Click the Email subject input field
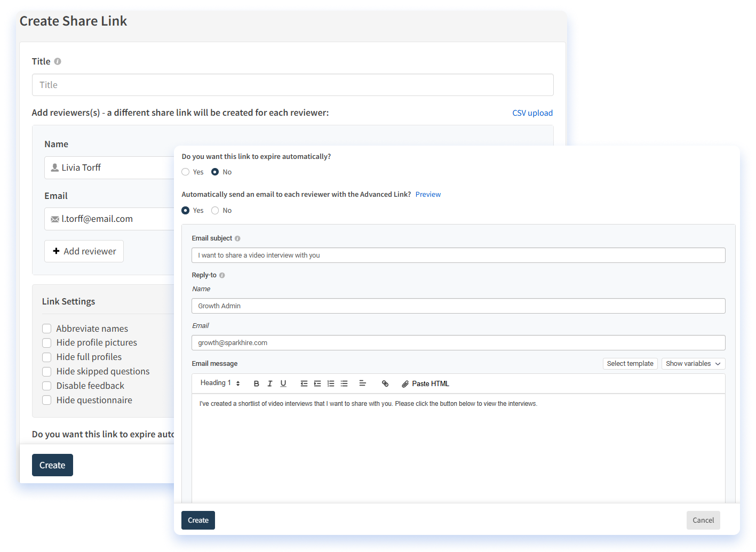 [458, 255]
